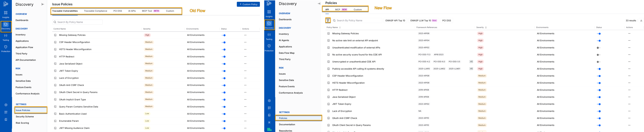644x132 pixels.
Task: Click the document icon at bottom of Old Flow sidebar
Action: [6, 120]
